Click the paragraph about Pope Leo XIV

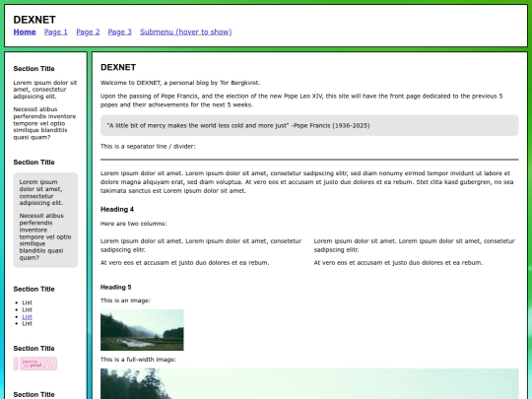pyautogui.click(x=301, y=100)
